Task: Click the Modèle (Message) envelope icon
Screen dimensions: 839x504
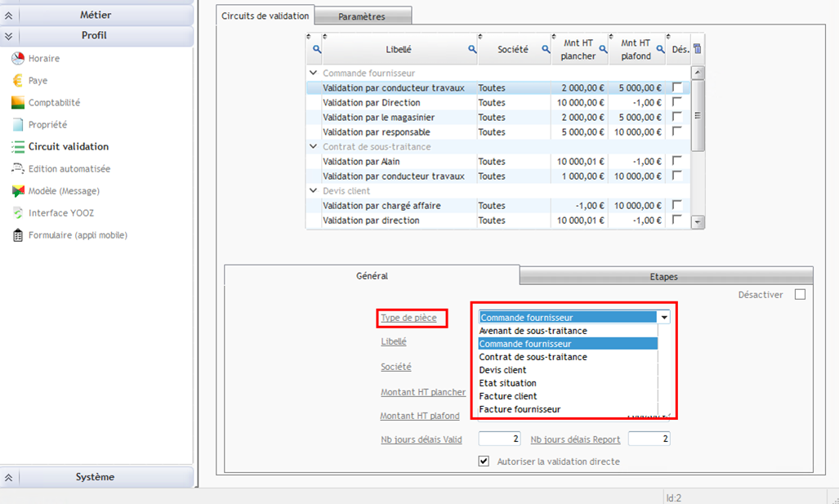Action: (x=17, y=191)
